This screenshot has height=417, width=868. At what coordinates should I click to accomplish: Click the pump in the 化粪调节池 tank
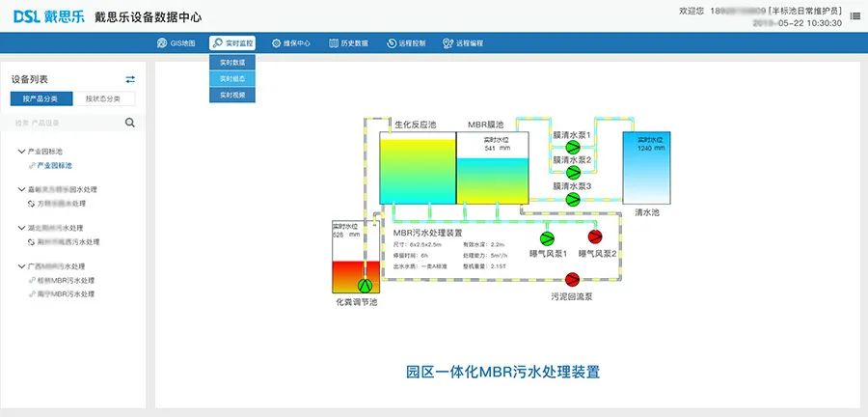[x=365, y=286]
